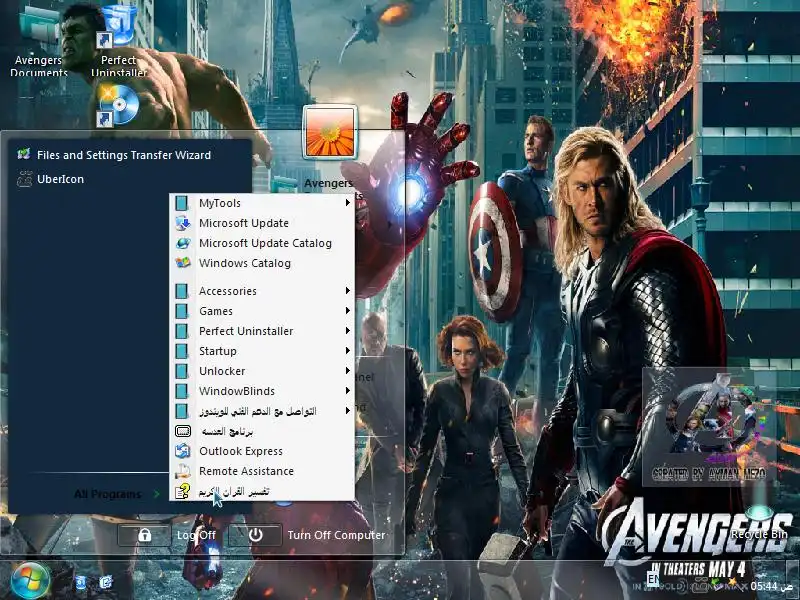Expand the MyTools program folder

262,203
